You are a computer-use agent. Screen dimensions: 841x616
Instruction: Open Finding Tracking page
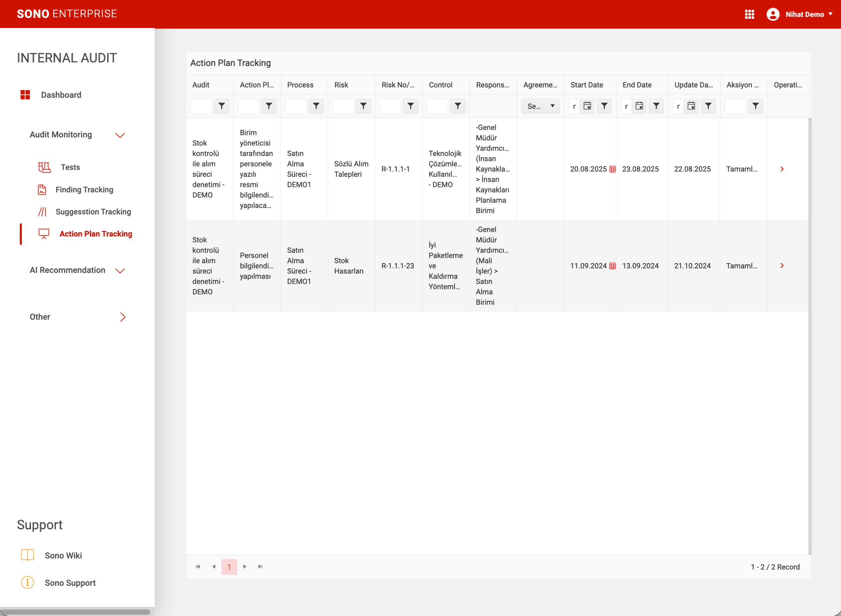click(85, 190)
